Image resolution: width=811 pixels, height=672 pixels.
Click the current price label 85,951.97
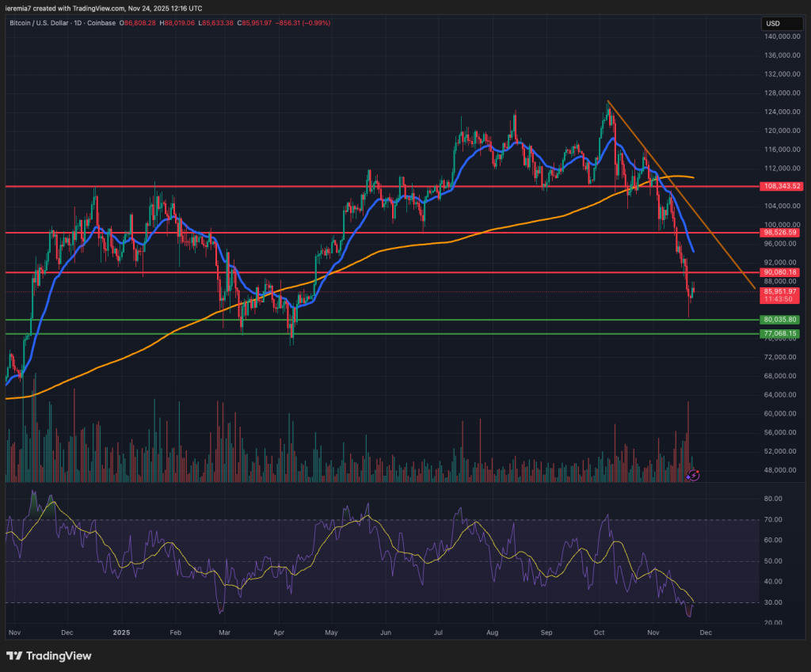click(x=780, y=291)
